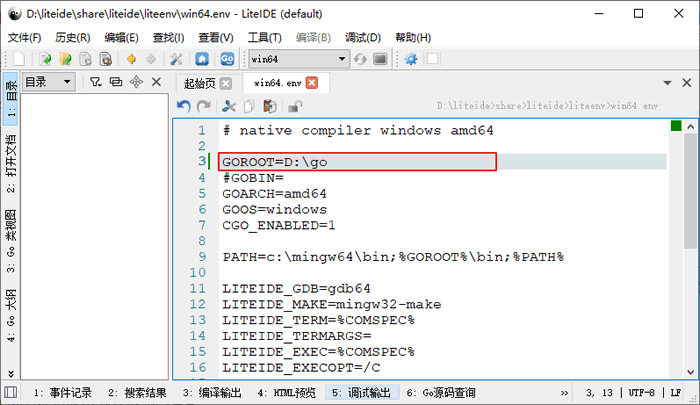Click the undo arrow in editor toolbar
This screenshot has width=700, height=405.
[183, 106]
